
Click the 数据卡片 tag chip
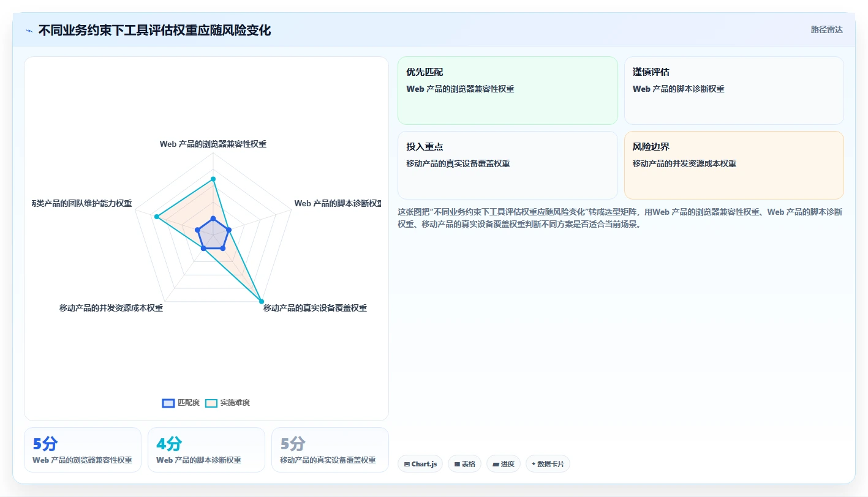[x=548, y=464]
